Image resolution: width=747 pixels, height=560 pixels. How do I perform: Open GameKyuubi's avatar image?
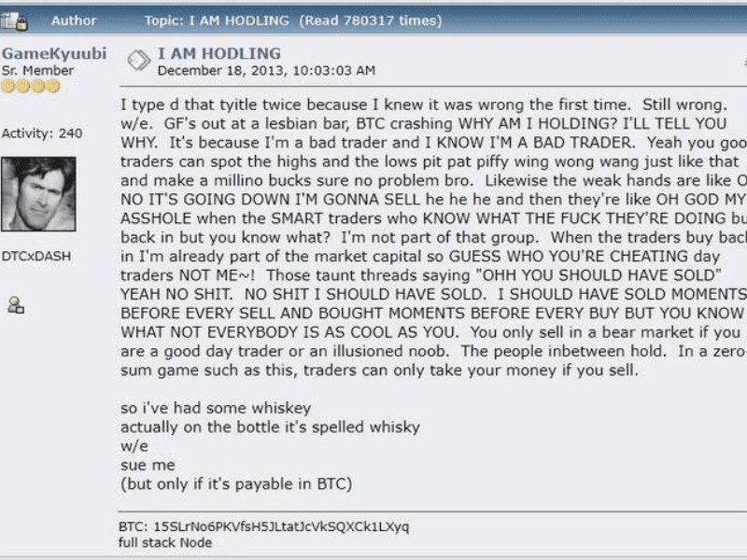coord(38,193)
